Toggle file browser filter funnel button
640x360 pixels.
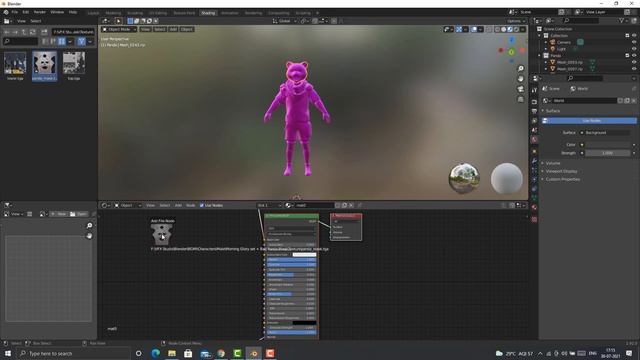(x=82, y=41)
